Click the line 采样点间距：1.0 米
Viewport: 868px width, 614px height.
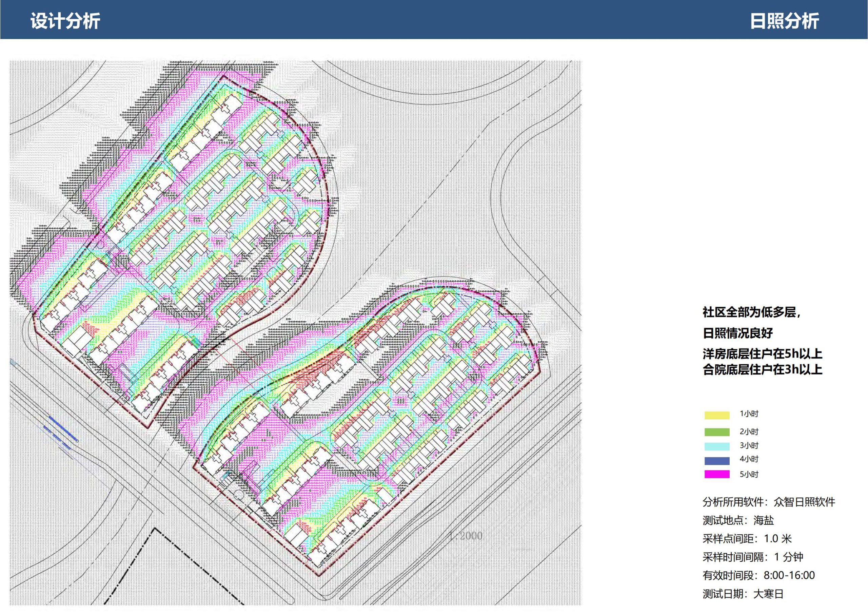point(747,539)
